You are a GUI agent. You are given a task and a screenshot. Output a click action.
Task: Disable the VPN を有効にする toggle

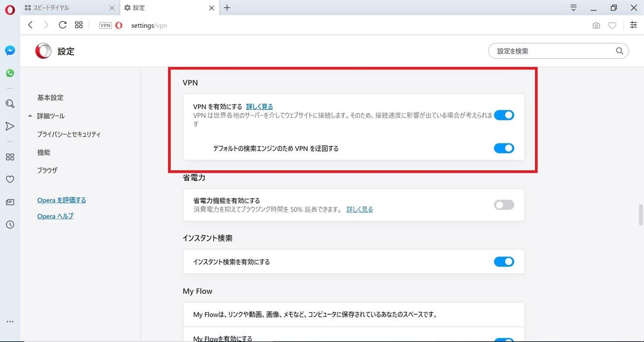504,115
